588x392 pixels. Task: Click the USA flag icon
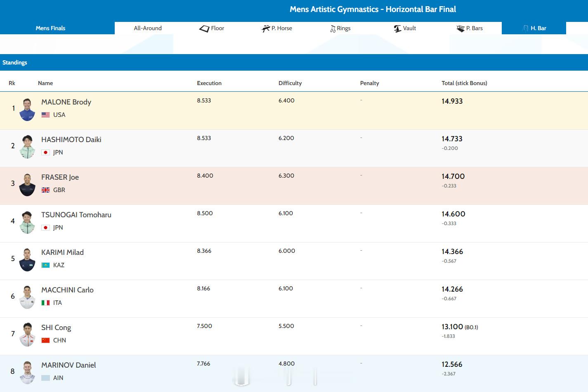click(46, 115)
